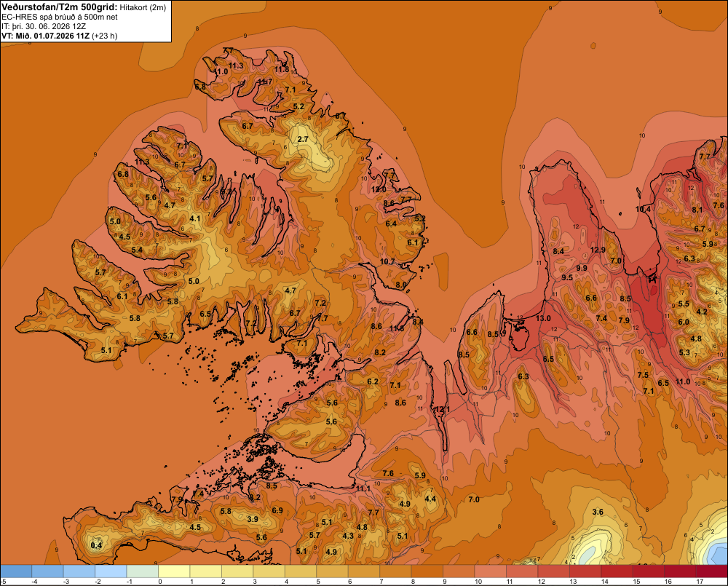Image resolution: width=728 pixels, height=586 pixels.
Task: Click the pale green -1 to 0 legend swatch
Action: [x=143, y=571]
